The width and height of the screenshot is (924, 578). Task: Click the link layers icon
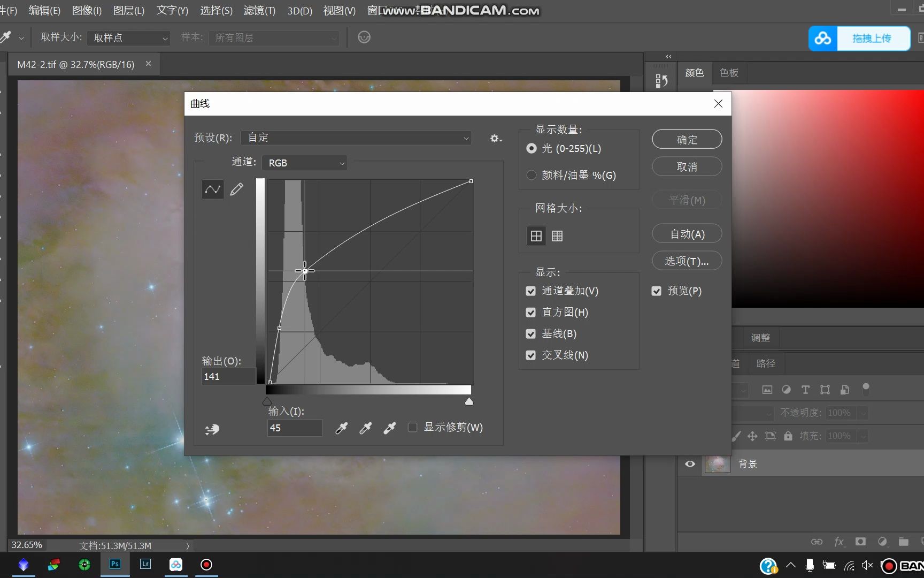(x=817, y=542)
